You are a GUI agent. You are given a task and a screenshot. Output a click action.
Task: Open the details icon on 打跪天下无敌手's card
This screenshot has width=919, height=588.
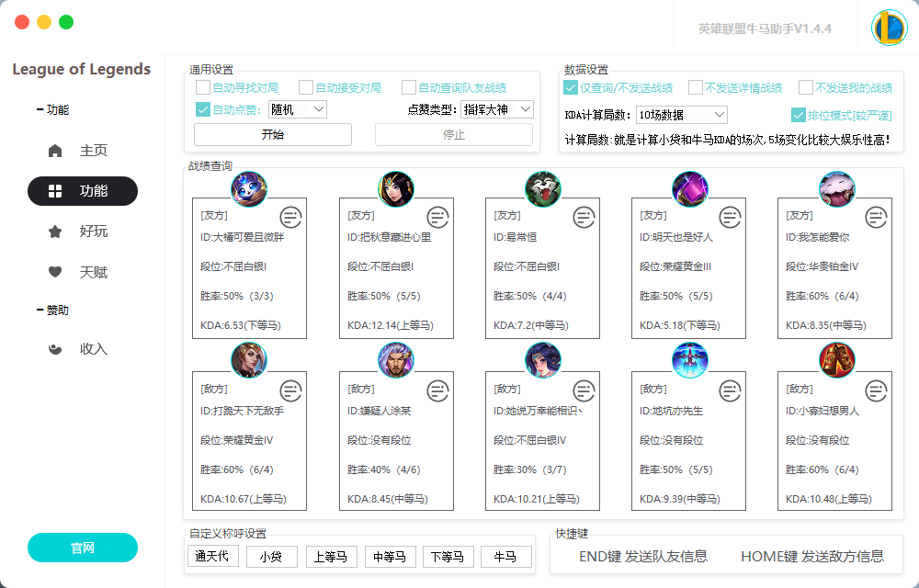tap(290, 389)
